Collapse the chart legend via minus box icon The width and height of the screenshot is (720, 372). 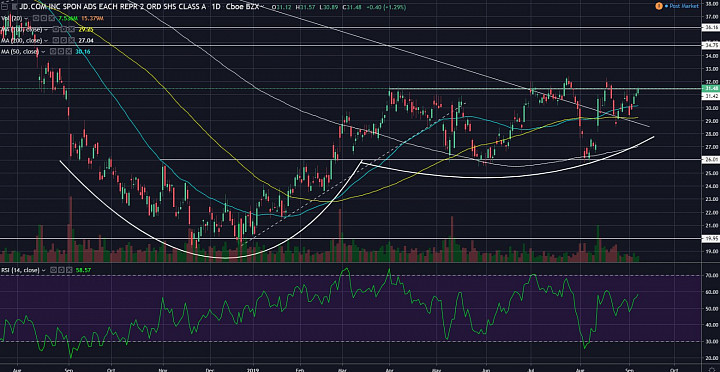tap(5, 6)
